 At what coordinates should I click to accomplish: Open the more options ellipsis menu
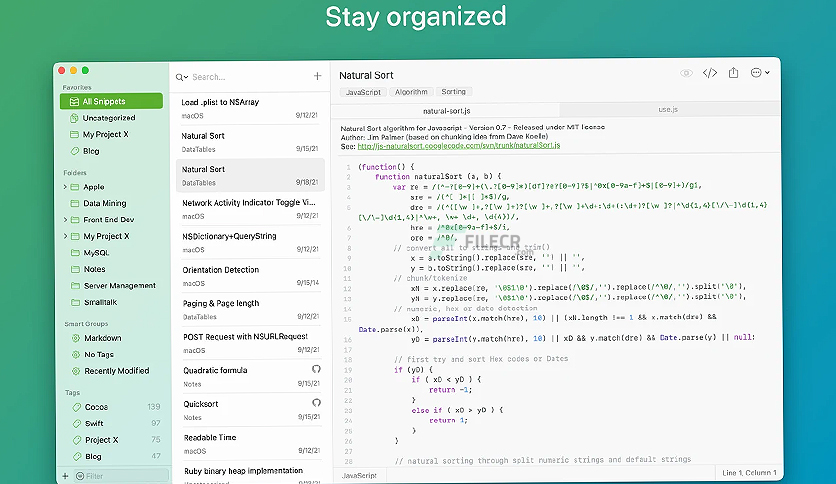[x=759, y=72]
